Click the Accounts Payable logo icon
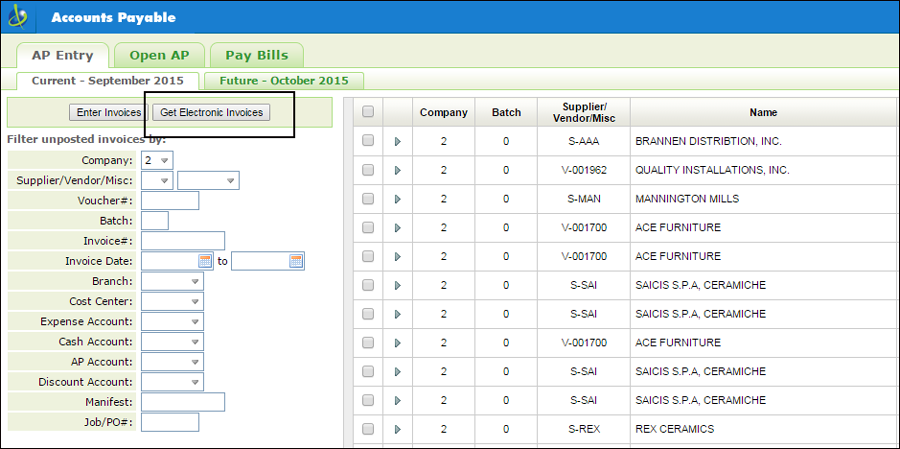 tap(20, 17)
